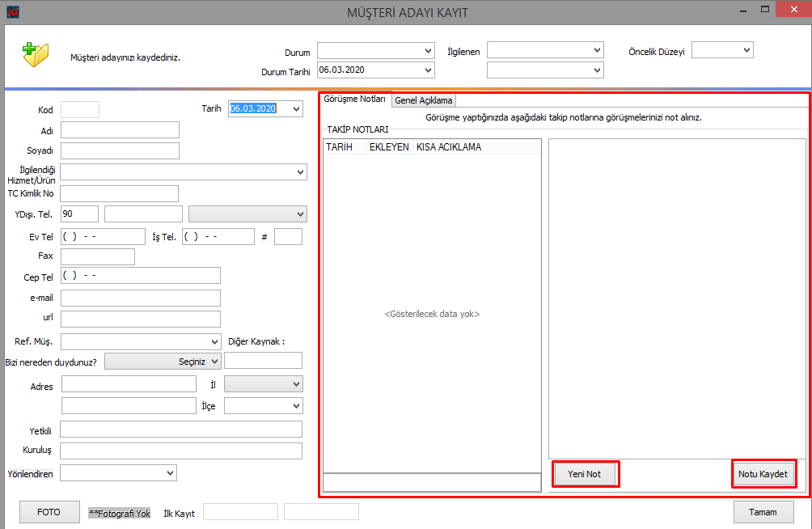Switch to the Genel Açıklama tab
The height and width of the screenshot is (529, 812).
coord(424,100)
